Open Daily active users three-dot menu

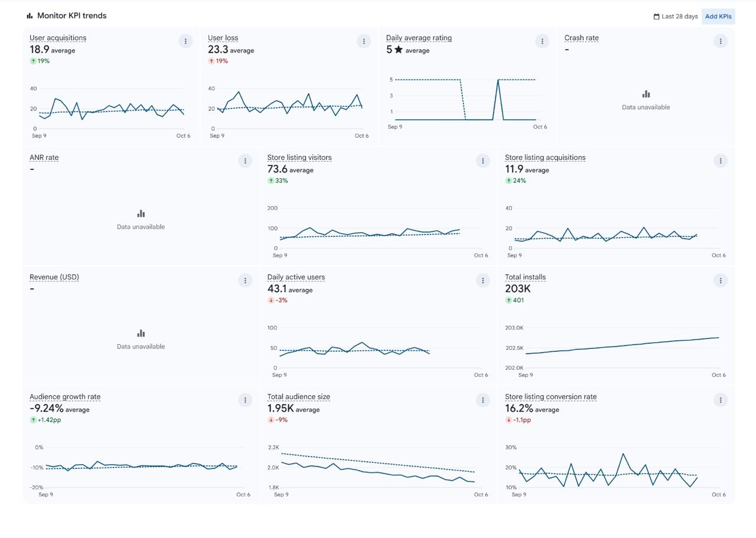[483, 281]
